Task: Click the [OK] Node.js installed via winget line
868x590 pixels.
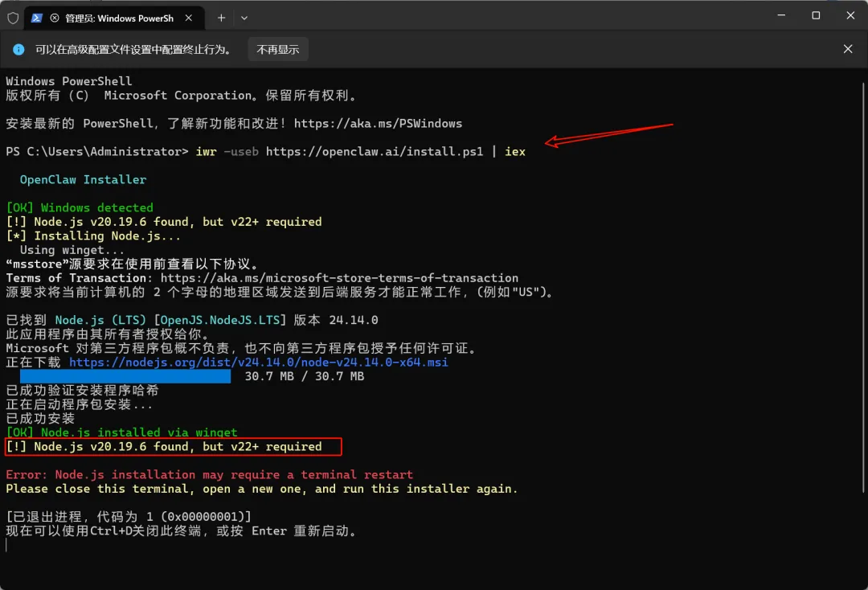Action: tap(122, 432)
